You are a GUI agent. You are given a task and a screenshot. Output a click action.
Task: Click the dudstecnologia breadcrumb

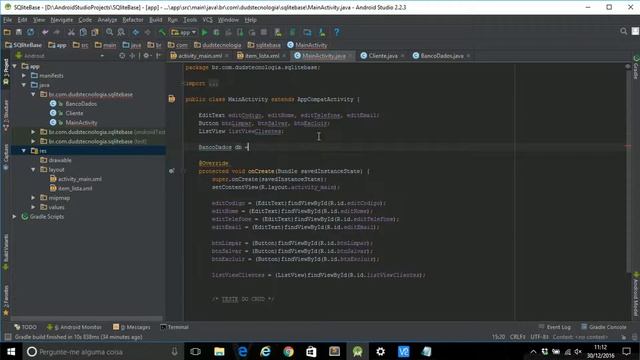point(218,45)
